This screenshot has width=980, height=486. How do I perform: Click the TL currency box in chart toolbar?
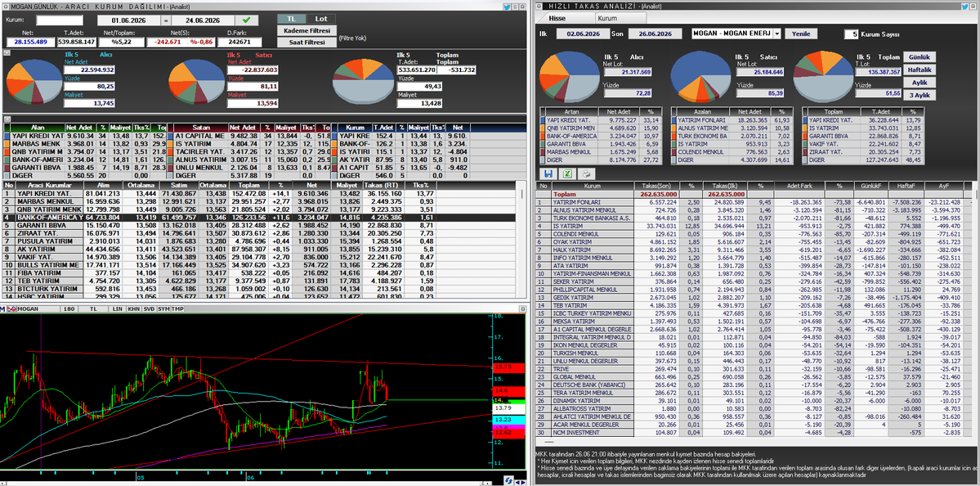tap(92, 309)
